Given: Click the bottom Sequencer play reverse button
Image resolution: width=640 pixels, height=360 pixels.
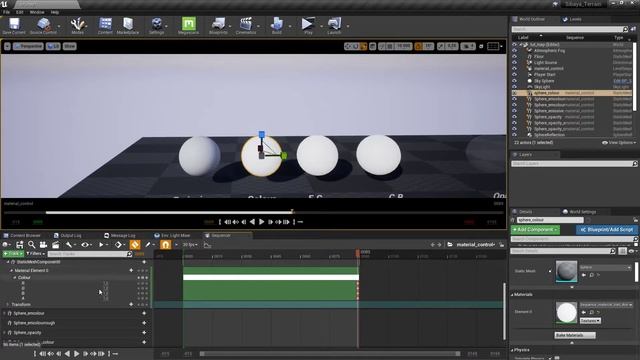Looking at the screenshot, I should pyautogui.click(x=67, y=353).
